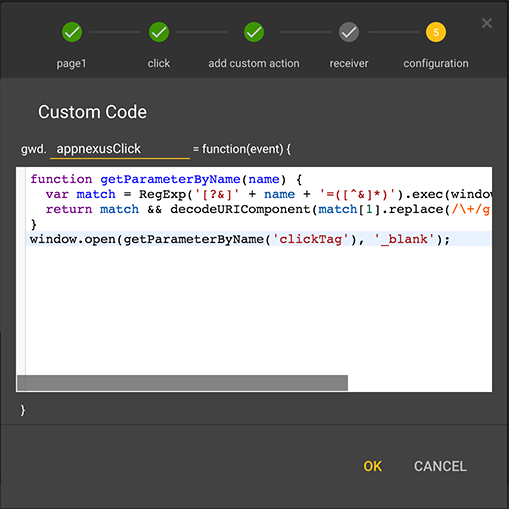Screen dimensions: 509x509
Task: Click the decodeURIComponent call in code
Action: [x=240, y=209]
